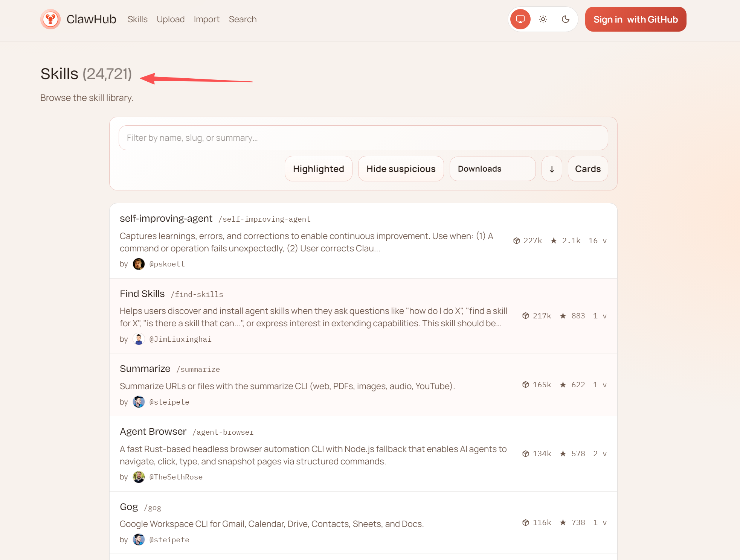Switch to dark theme moon icon

[x=566, y=19]
